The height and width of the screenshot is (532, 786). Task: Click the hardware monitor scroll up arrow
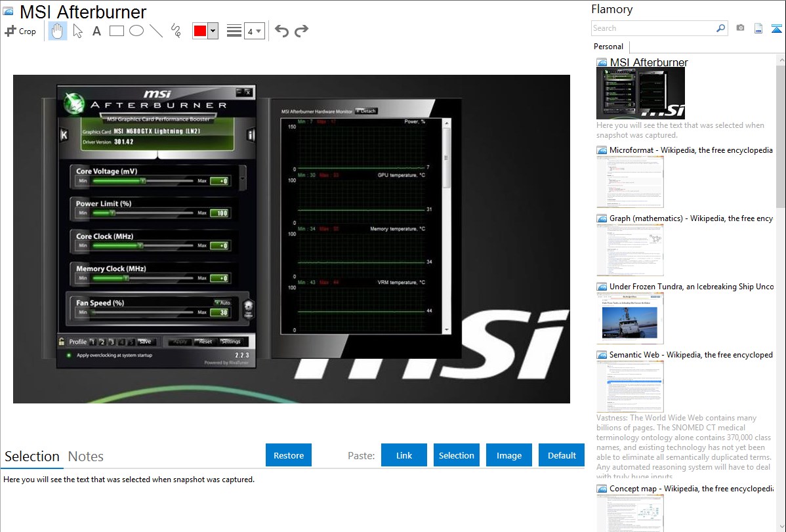447,123
